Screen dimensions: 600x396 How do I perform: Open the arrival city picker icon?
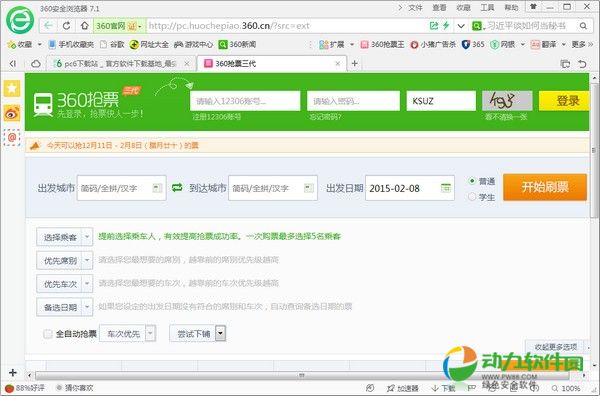click(308, 187)
